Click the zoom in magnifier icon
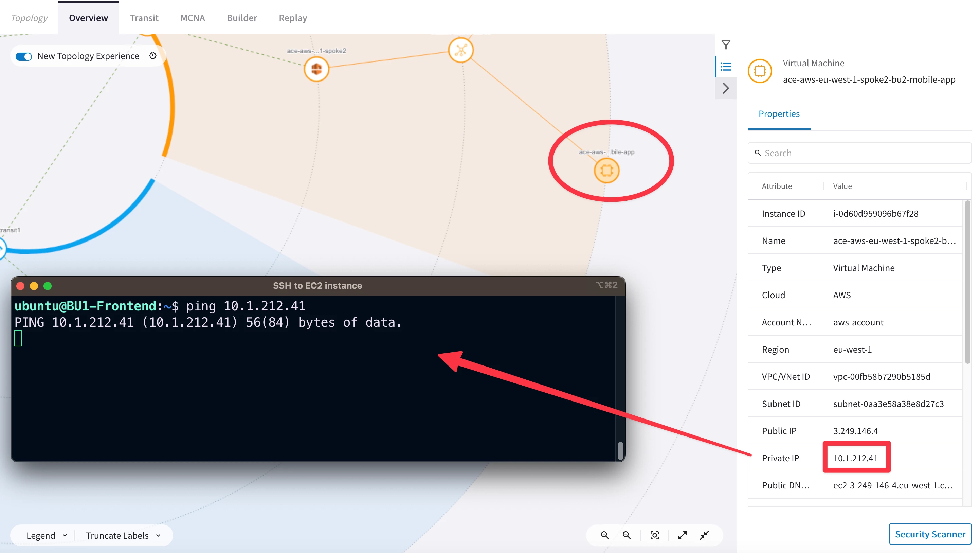This screenshot has height=553, width=980. (604, 535)
